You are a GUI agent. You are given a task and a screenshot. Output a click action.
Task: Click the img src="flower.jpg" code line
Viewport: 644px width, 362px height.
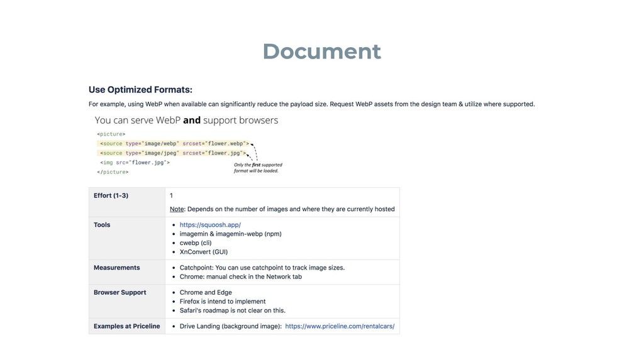tap(135, 163)
